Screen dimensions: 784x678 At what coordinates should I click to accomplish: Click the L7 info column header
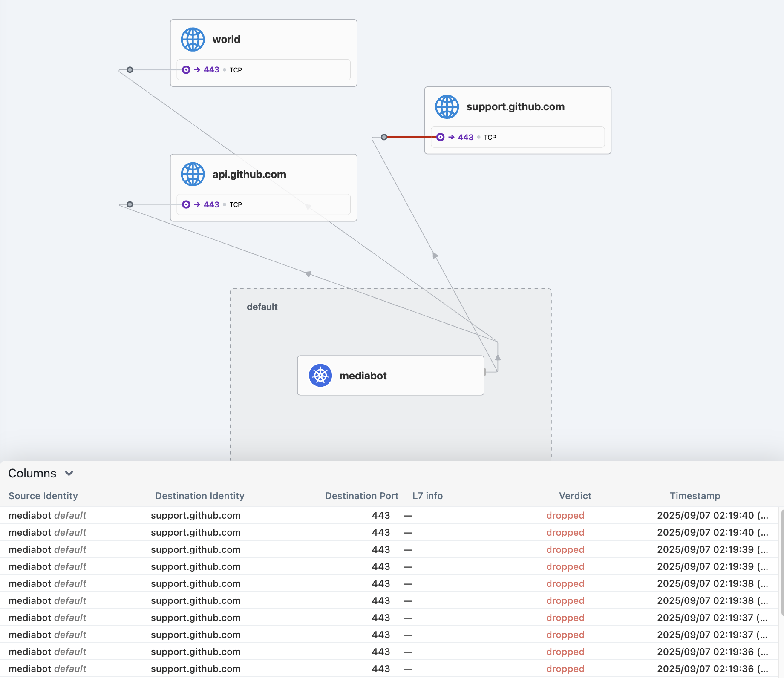pos(428,496)
